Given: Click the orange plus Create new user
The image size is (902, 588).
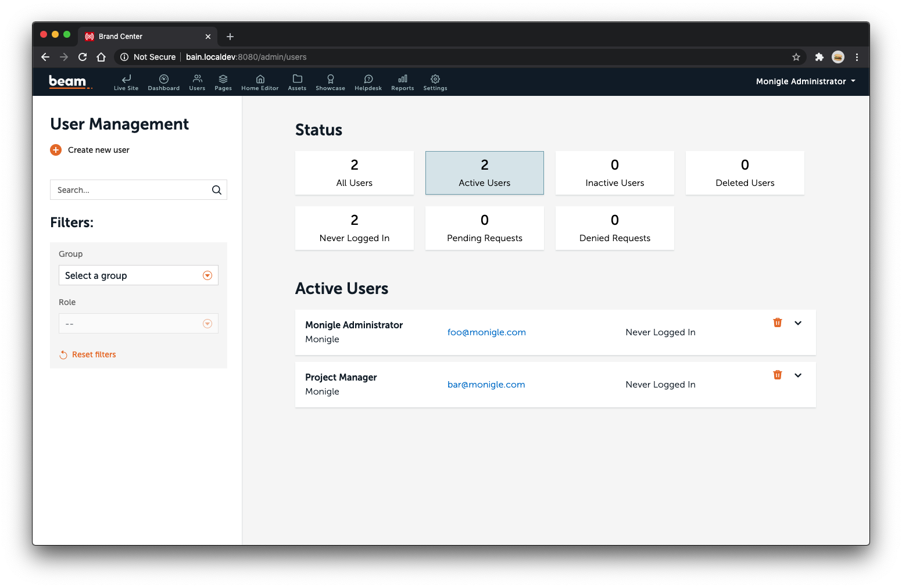Looking at the screenshot, I should coord(56,150).
